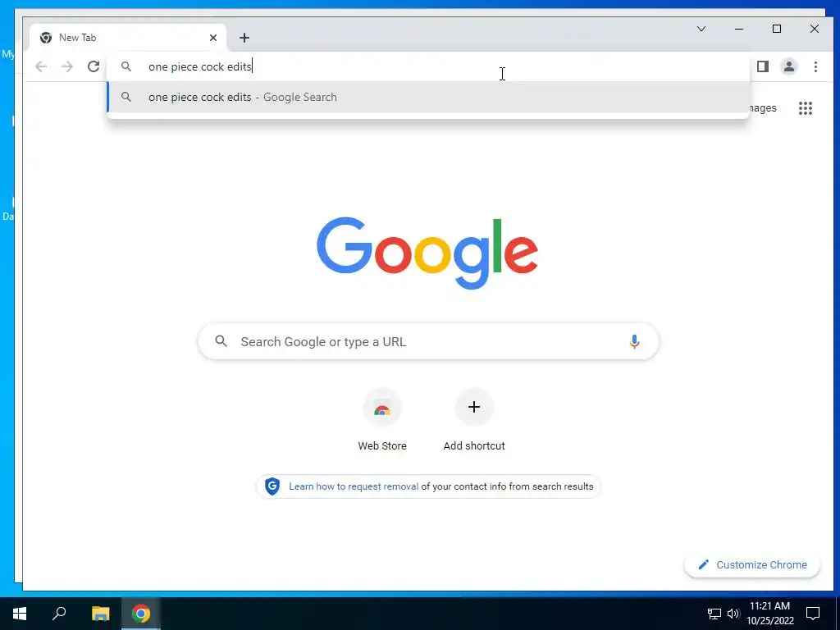Close the New Tab tab

click(x=213, y=38)
